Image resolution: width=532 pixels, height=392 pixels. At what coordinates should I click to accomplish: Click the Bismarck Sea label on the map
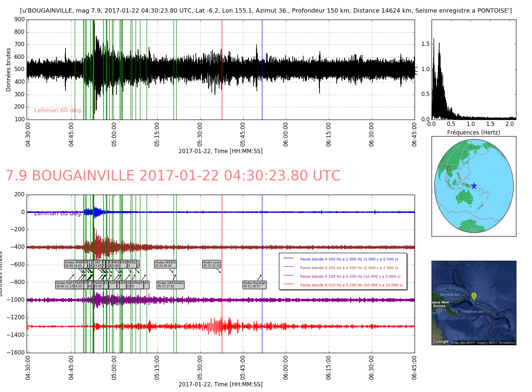pos(450,295)
